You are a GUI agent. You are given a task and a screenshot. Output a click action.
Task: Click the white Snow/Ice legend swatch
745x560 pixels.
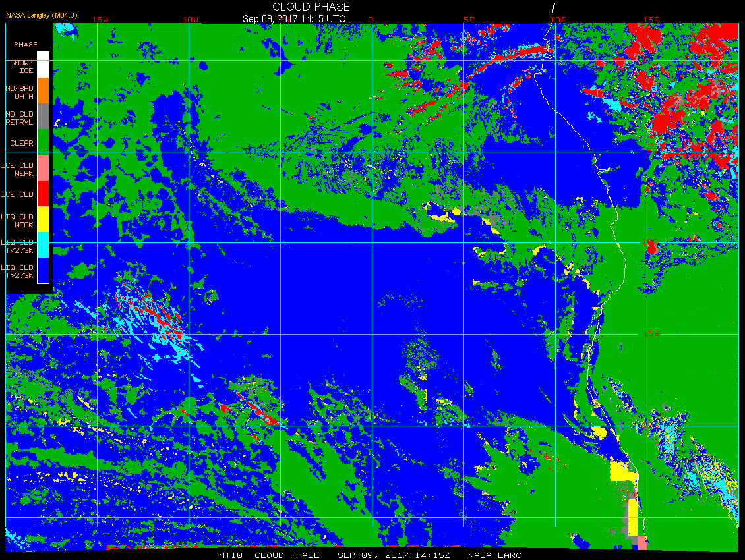click(44, 65)
